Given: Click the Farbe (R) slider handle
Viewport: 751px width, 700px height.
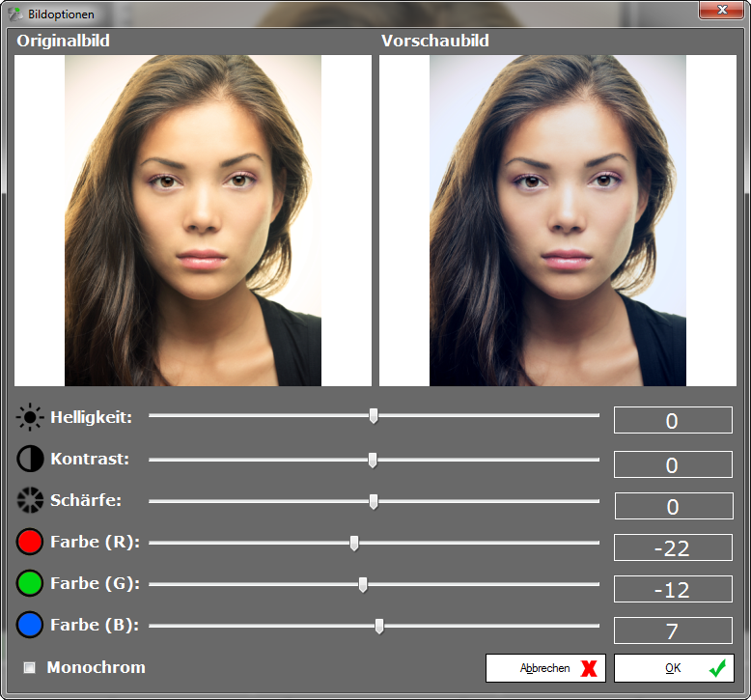Looking at the screenshot, I should 354,543.
